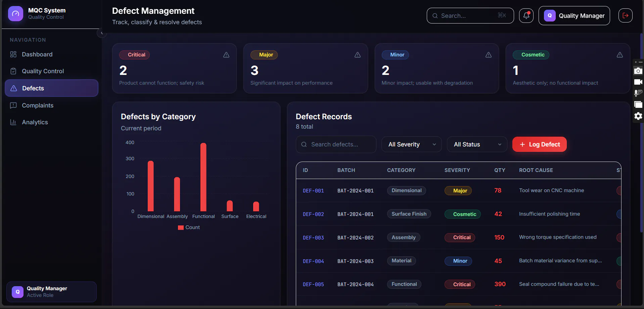Viewport: 644px width, 309px height.
Task: Collapse the sidebar with the chevron arrow
Action: coord(102,33)
